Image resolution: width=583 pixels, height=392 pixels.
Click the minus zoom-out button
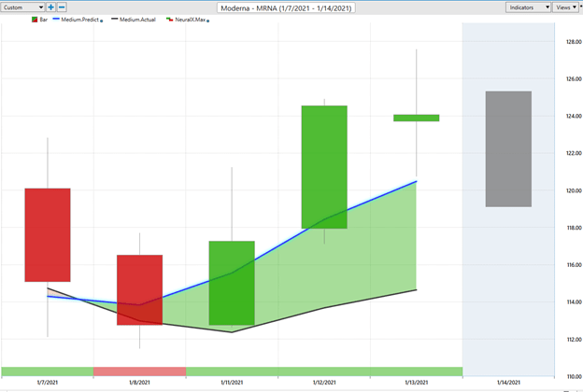(x=62, y=7)
